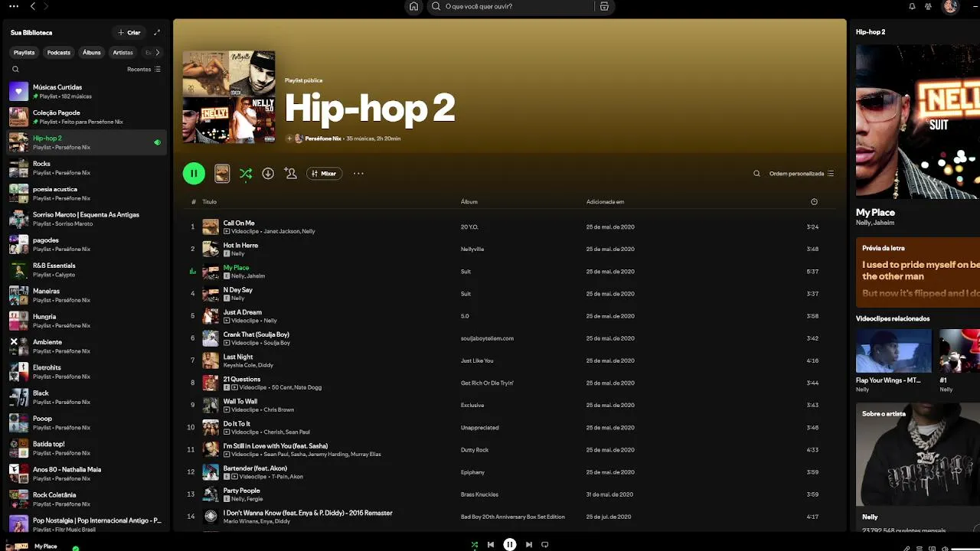Open Rock Coletânia playlist in library
The width and height of the screenshot is (980, 551).
coord(86,500)
